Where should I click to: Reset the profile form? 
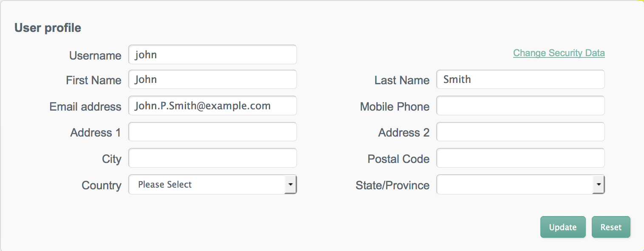tap(611, 227)
